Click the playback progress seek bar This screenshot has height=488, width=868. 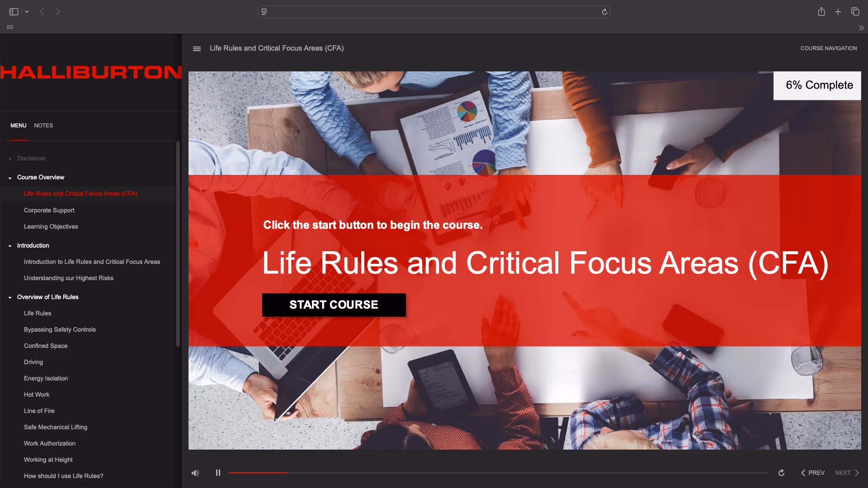tap(497, 473)
